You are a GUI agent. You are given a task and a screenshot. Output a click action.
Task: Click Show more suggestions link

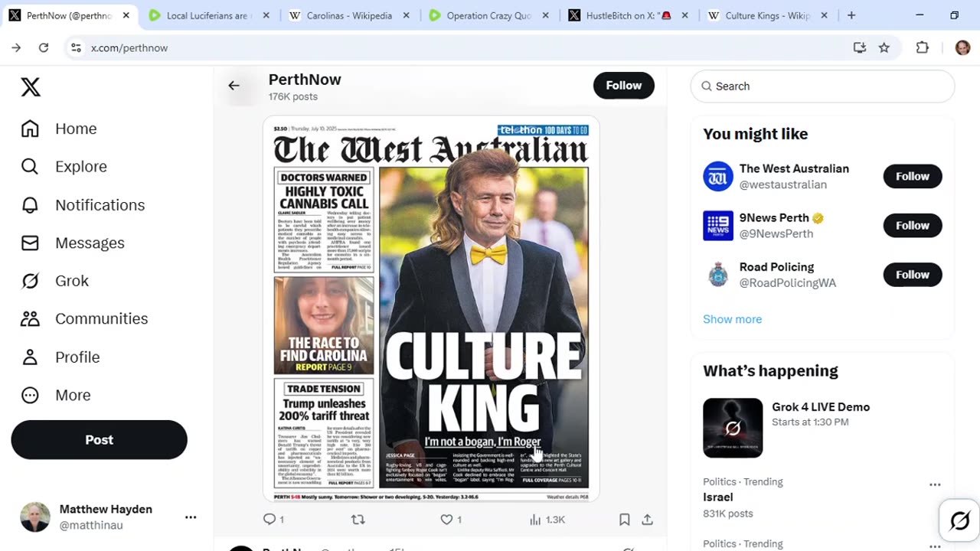[732, 319]
